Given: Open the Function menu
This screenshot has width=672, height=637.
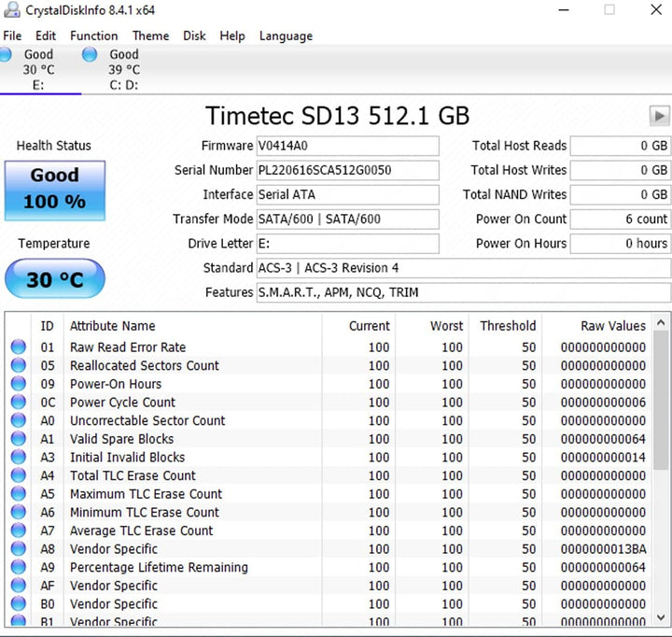Looking at the screenshot, I should point(94,35).
